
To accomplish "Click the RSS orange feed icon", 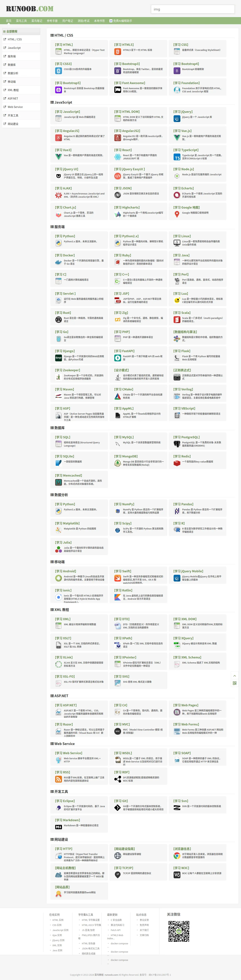I will tap(58, 779).
